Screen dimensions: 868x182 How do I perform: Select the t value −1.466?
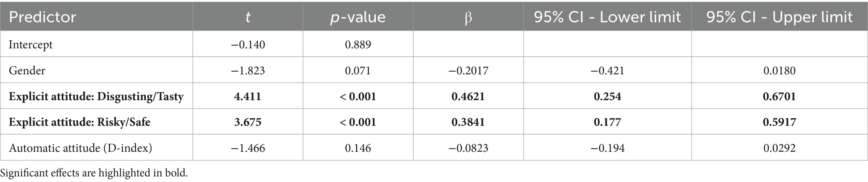tap(248, 148)
